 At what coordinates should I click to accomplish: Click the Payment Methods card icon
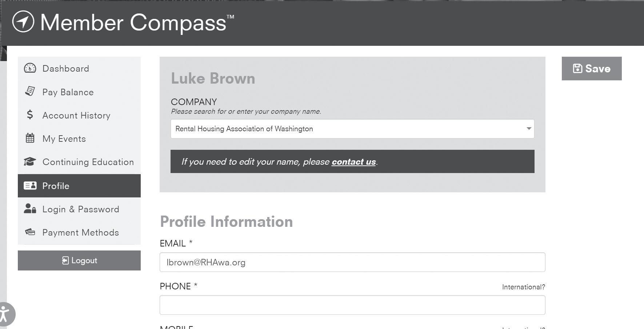pyautogui.click(x=30, y=232)
